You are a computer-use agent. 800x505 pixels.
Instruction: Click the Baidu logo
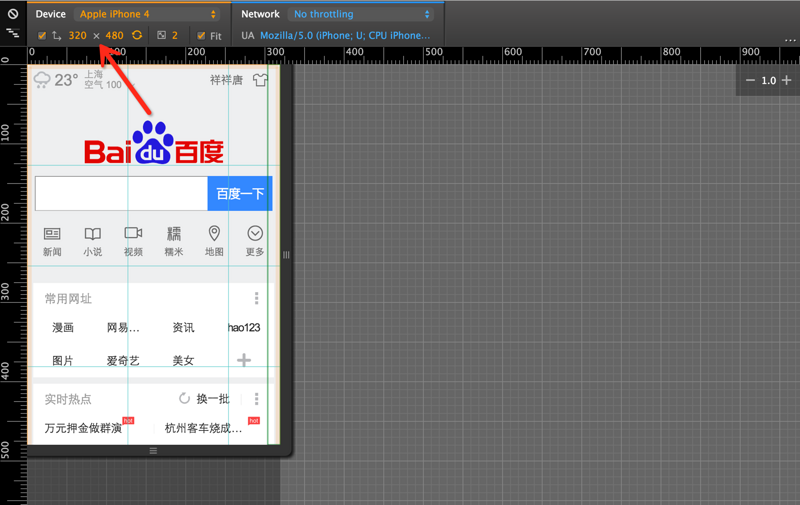[x=154, y=143]
